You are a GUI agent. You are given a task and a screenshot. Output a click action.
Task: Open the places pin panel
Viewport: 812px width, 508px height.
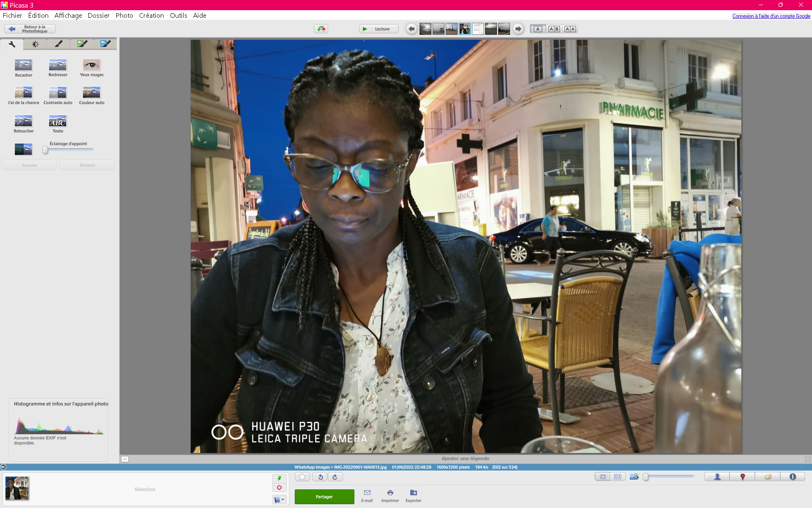click(x=742, y=477)
